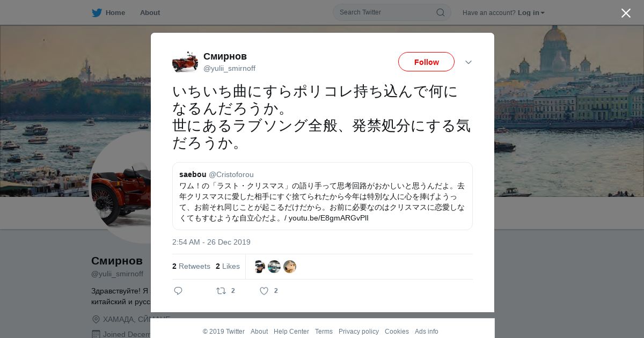Viewport: 644px width, 338px height.
Task: Expand the tweet options chevron beside Follow
Action: pos(469,62)
